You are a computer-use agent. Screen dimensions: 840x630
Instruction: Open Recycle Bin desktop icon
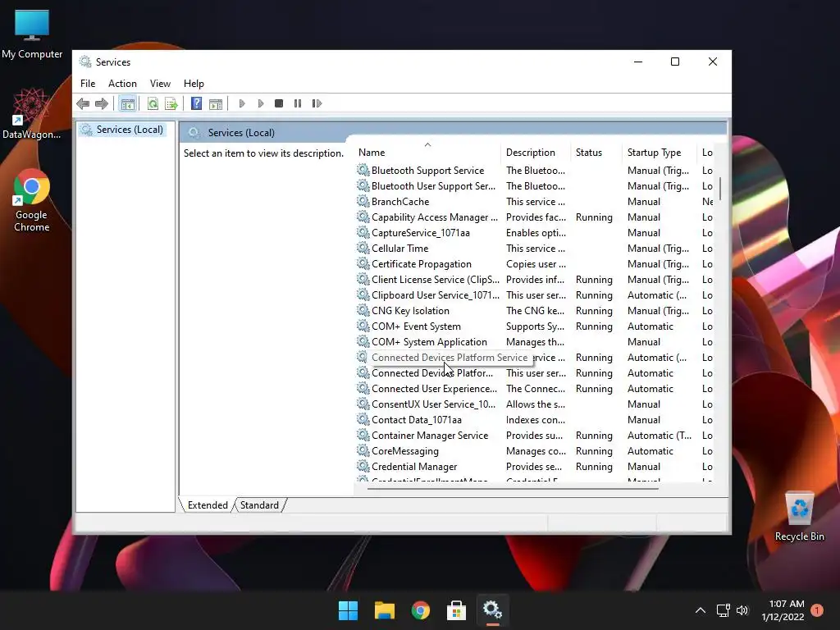(799, 516)
